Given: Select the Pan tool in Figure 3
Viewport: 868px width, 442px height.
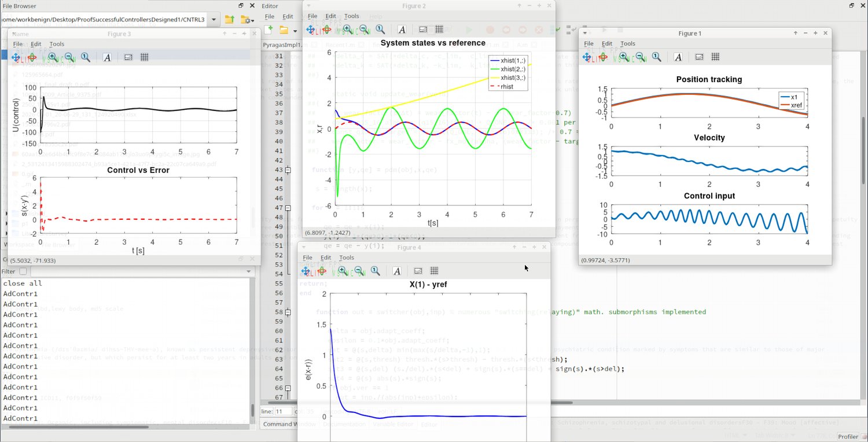Looking at the screenshot, I should pyautogui.click(x=16, y=57).
